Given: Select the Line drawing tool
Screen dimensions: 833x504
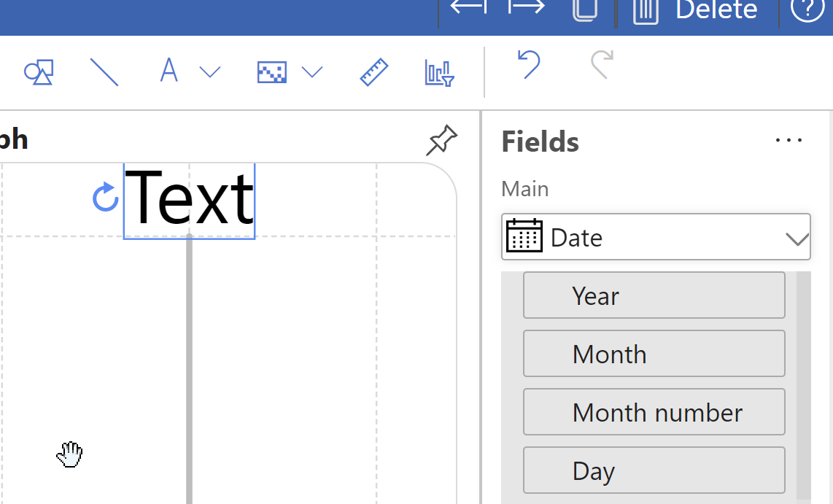Looking at the screenshot, I should pyautogui.click(x=104, y=72).
